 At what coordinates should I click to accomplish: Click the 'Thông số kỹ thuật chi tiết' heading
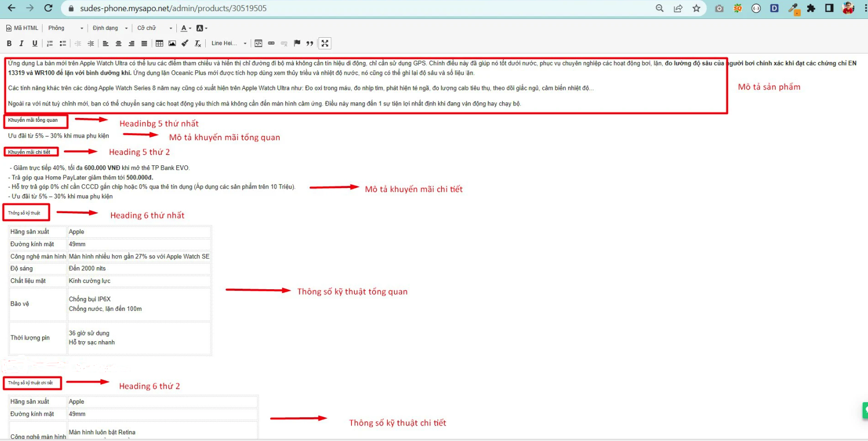[30, 383]
